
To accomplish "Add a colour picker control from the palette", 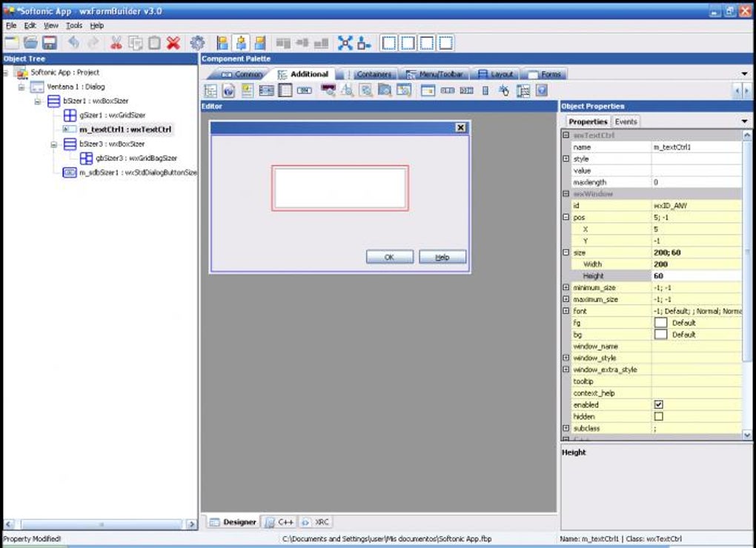I will pos(328,90).
